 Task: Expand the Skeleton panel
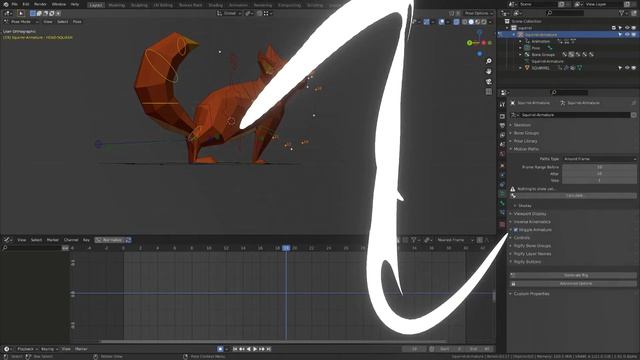(522, 125)
